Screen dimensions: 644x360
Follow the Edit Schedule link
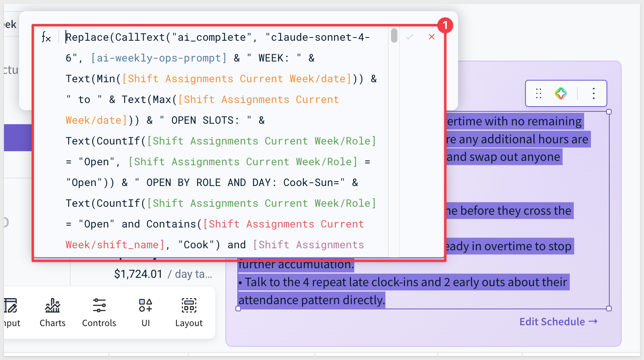pos(558,322)
